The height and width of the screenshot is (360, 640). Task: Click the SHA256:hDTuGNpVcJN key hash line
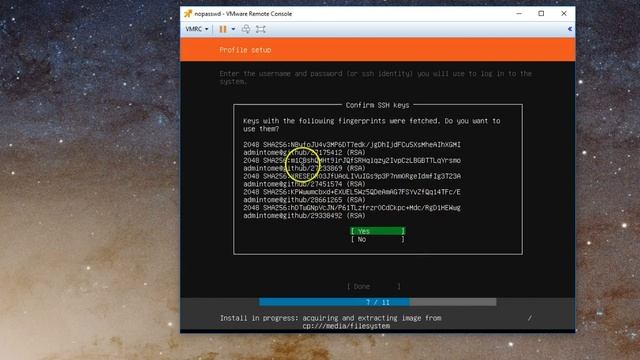tap(352, 208)
